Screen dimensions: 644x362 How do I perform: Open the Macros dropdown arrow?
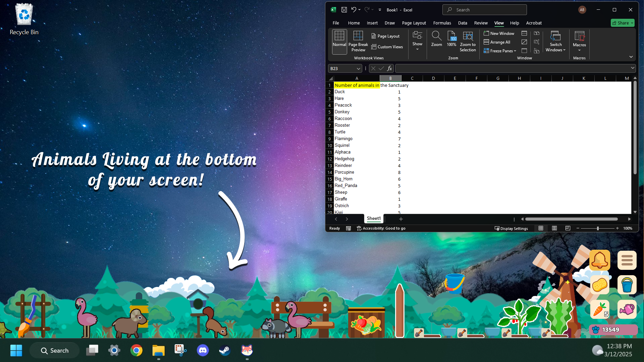(x=579, y=50)
